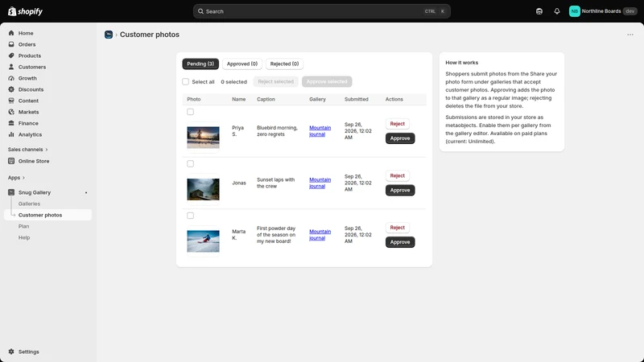Open the Home icon in sidebar
The height and width of the screenshot is (362, 644).
point(11,33)
